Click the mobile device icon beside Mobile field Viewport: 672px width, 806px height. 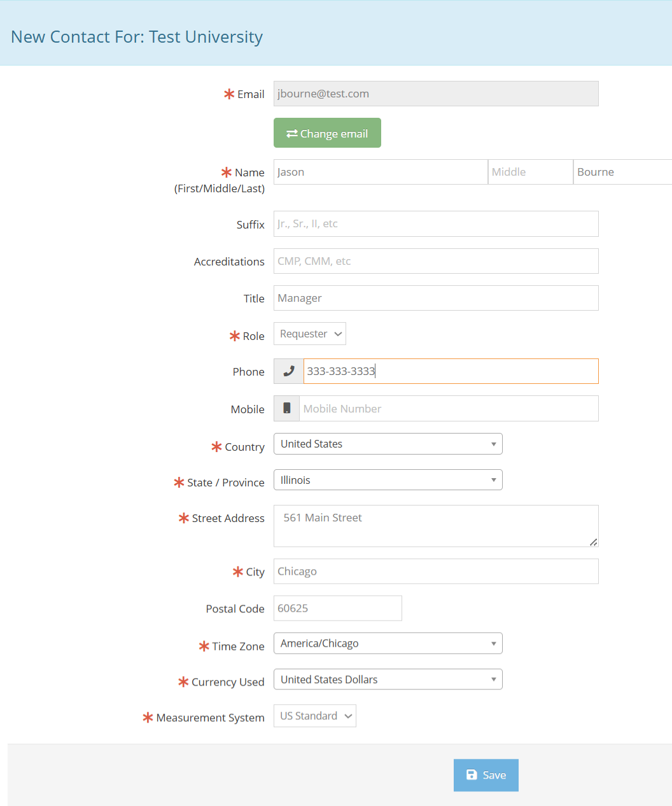point(286,408)
